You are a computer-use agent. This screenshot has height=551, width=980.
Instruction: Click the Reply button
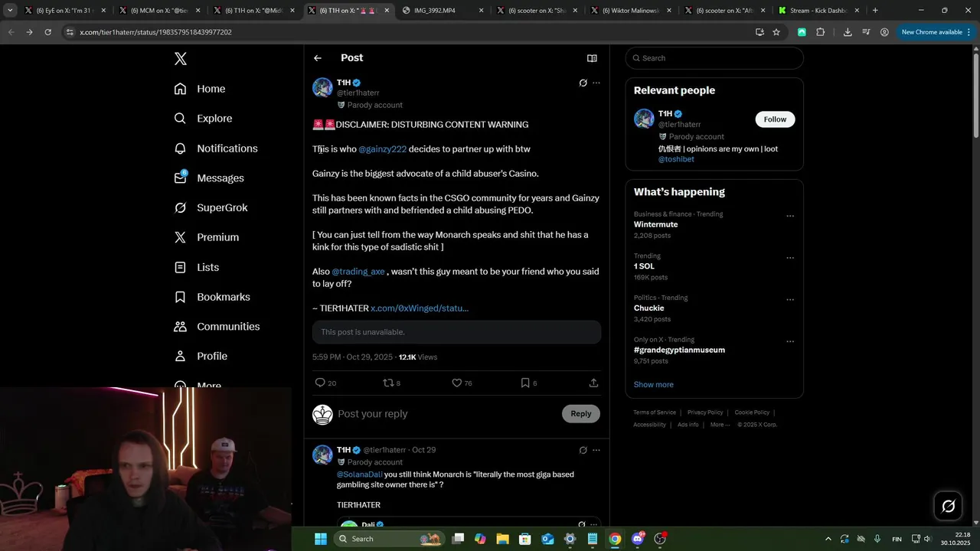point(581,414)
